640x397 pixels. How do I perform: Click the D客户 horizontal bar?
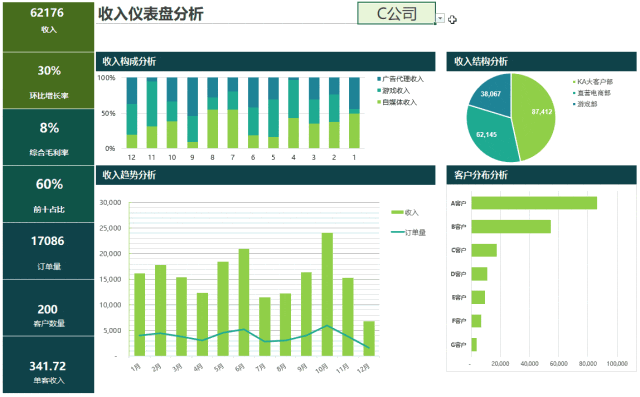coord(479,274)
